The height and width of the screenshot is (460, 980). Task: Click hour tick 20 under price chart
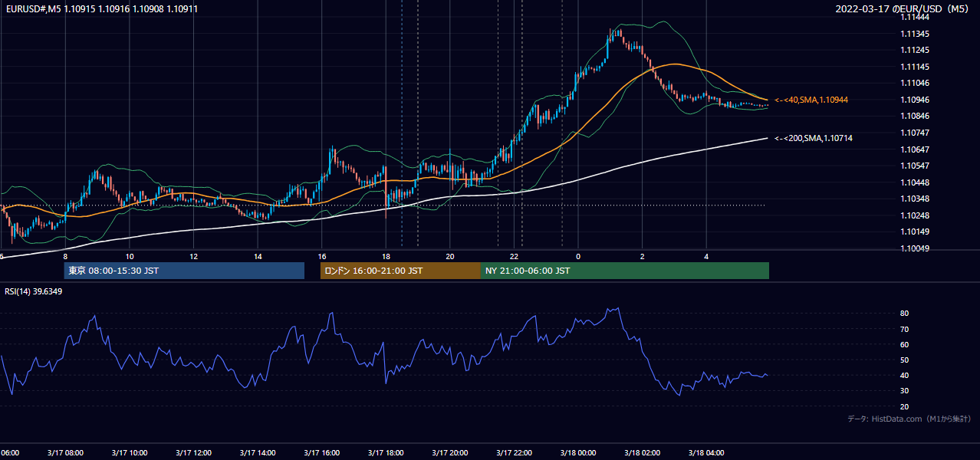450,257
